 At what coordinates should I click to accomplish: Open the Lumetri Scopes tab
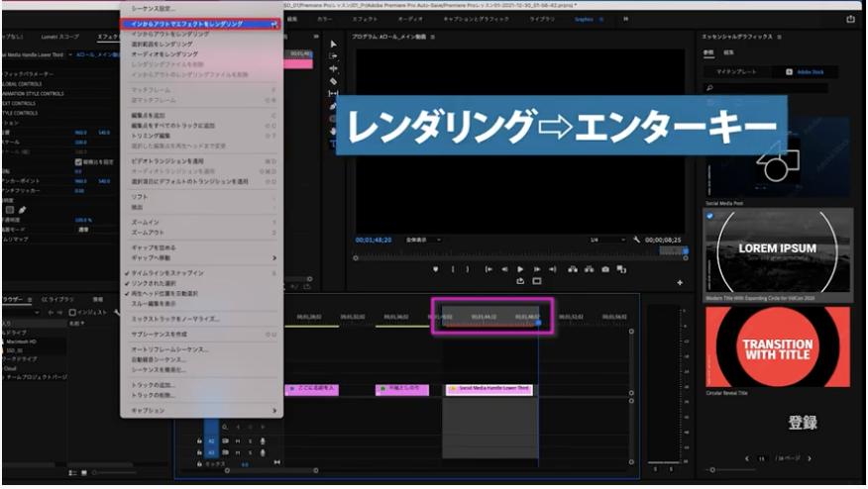point(59,37)
